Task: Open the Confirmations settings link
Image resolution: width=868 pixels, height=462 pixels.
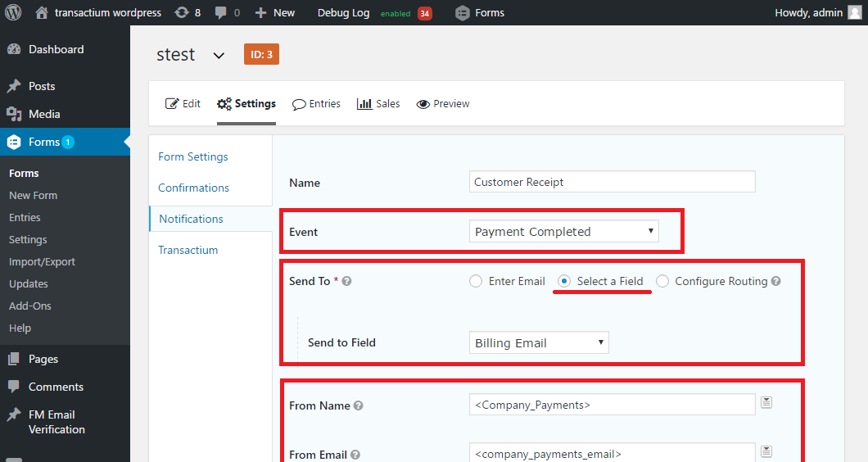Action: [x=194, y=188]
